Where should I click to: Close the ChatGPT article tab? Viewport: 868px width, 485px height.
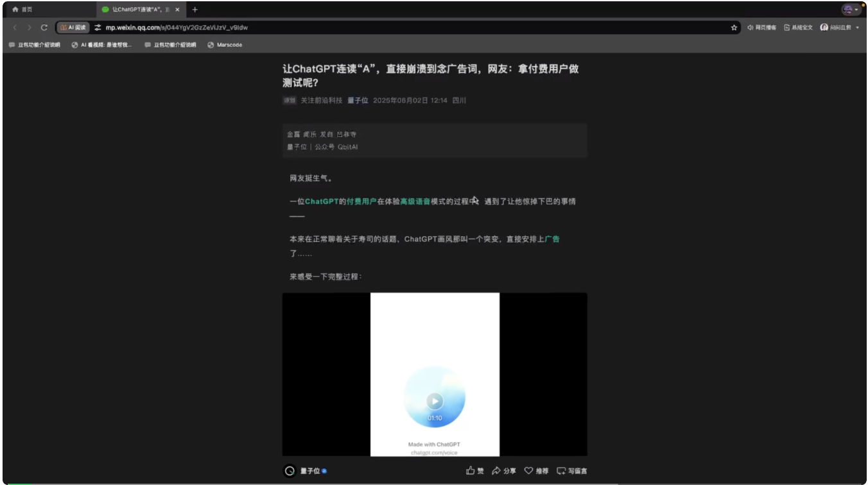pyautogui.click(x=177, y=10)
